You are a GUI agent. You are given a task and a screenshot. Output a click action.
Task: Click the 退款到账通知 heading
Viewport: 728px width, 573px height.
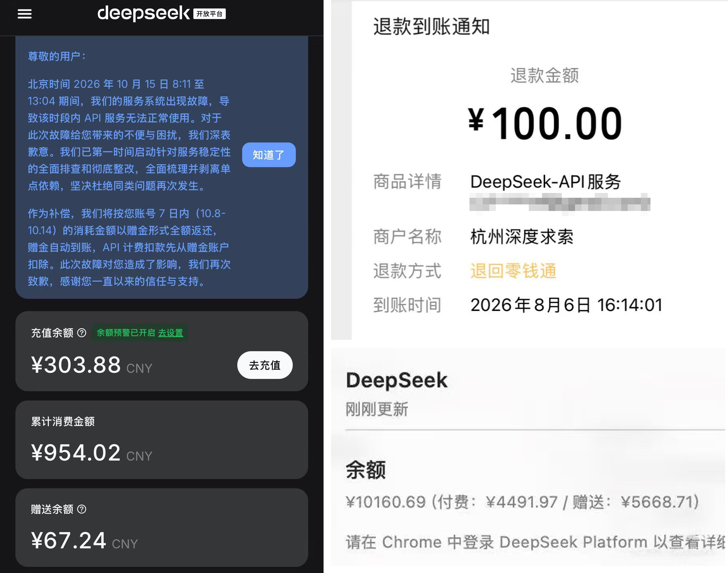pyautogui.click(x=431, y=26)
